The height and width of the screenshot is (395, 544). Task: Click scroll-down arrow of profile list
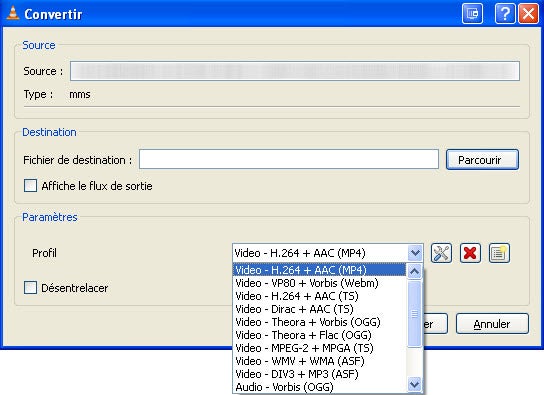point(415,384)
